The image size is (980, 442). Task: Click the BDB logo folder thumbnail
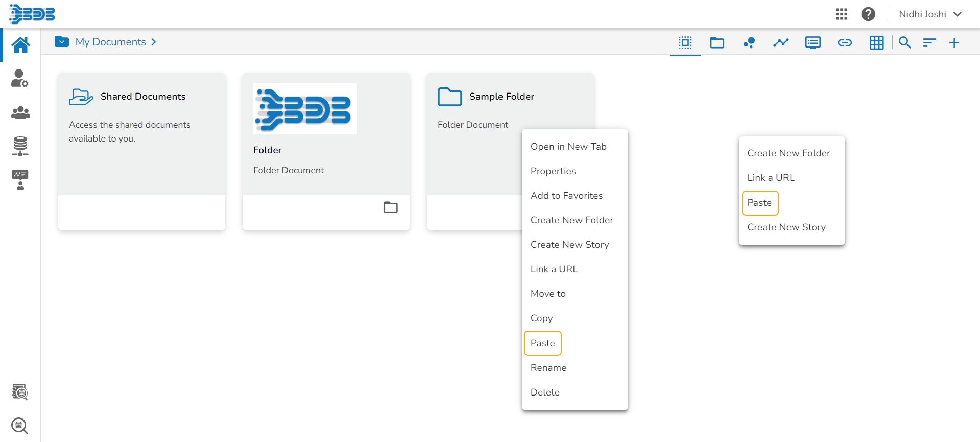click(x=305, y=109)
